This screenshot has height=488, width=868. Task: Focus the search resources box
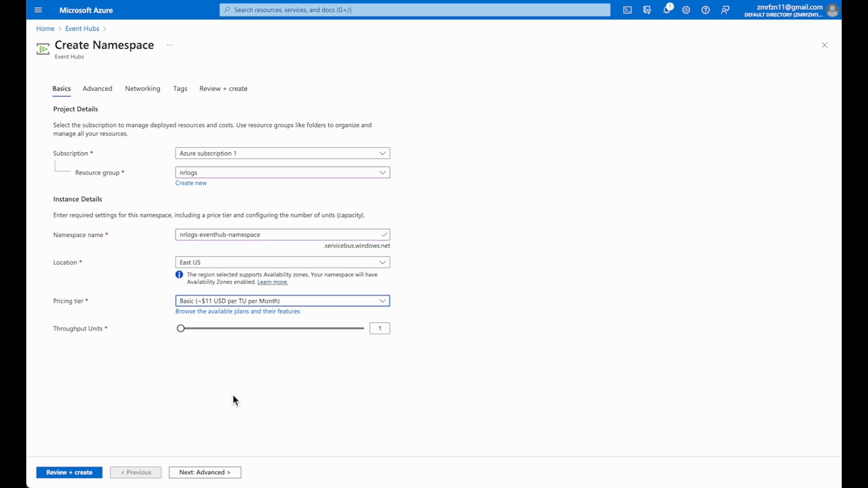pos(415,10)
